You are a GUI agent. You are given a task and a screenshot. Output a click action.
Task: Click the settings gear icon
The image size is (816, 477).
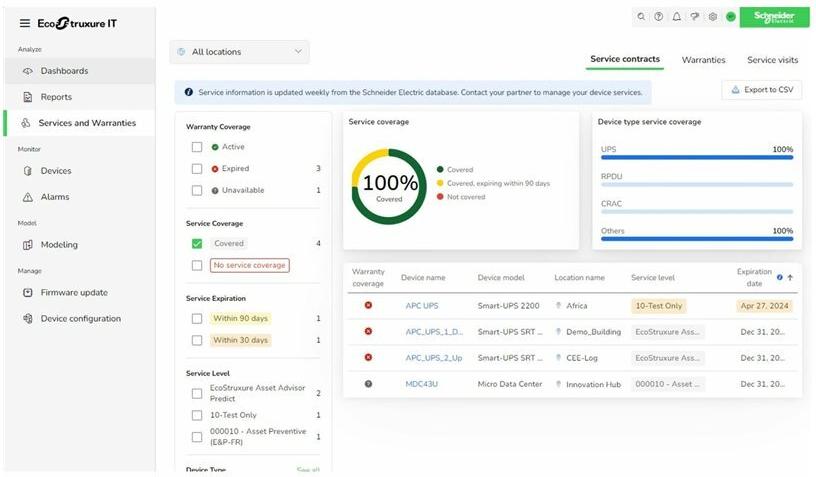713,17
